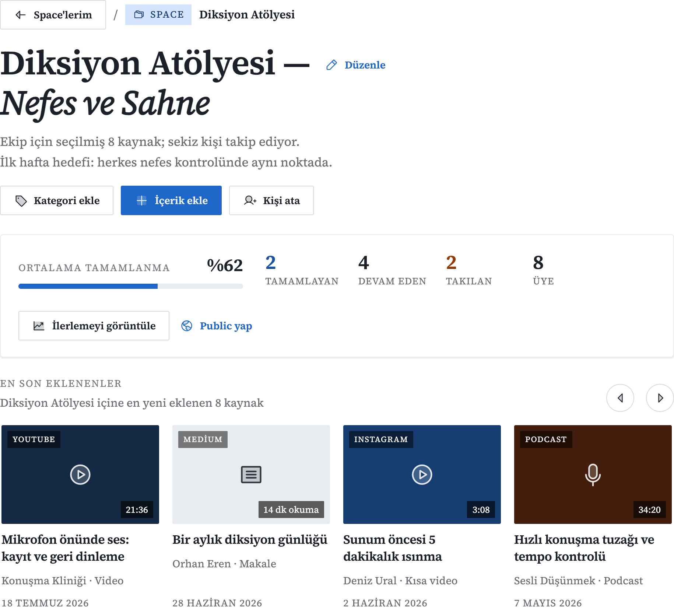The width and height of the screenshot is (674, 616).
Task: Click the pencil icon beside Düzenle
Action: [x=331, y=65]
